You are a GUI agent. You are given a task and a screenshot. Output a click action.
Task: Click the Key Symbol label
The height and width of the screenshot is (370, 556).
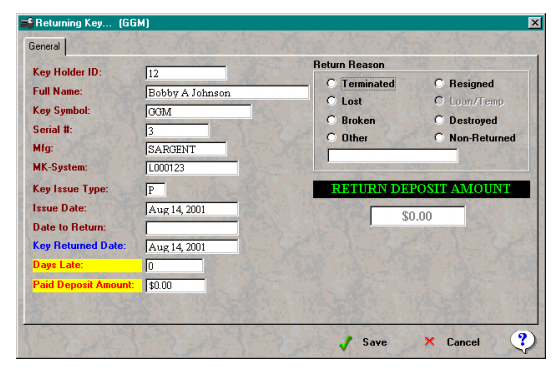click(x=61, y=110)
